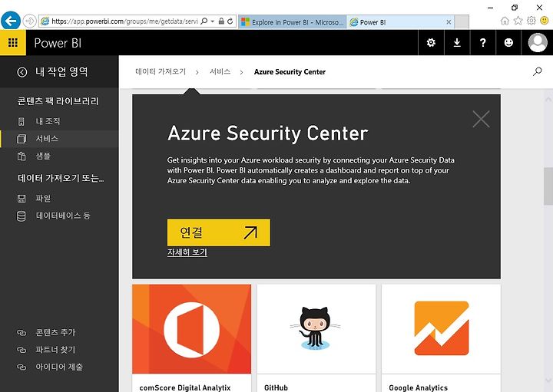This screenshot has height=392, width=553.
Task: Open browser tools gear icon
Action: pyautogui.click(x=531, y=21)
